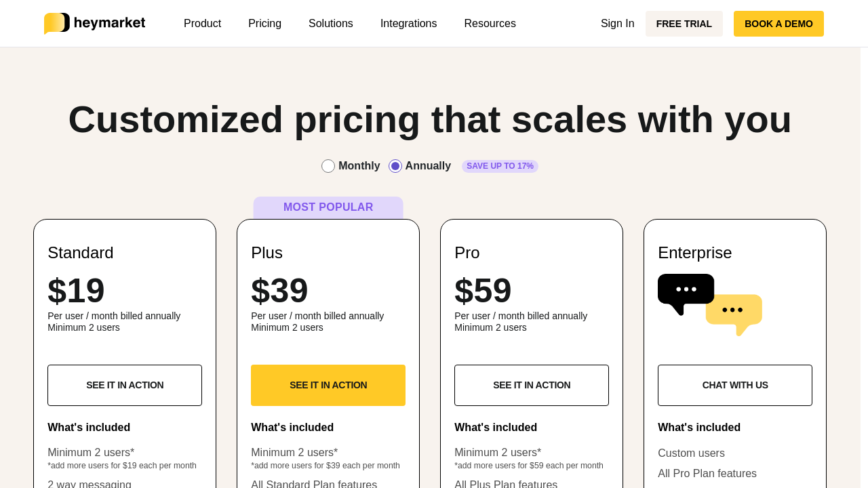Click the Most Popular label tab
Screen dimensions: 868x488
[328, 207]
